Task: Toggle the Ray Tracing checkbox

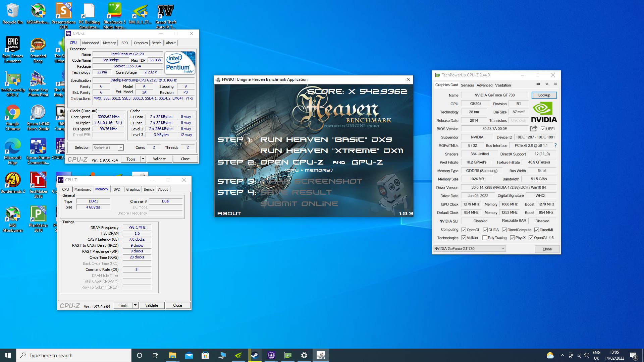Action: pos(484,238)
